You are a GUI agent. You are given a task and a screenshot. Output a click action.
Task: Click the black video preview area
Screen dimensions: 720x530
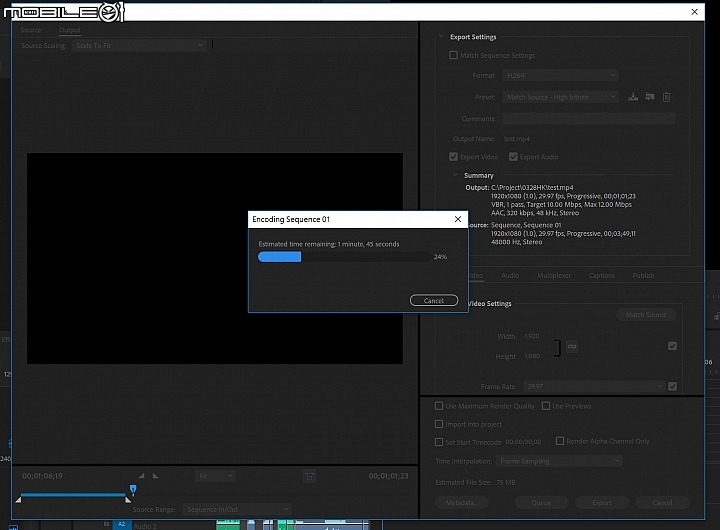click(214, 258)
